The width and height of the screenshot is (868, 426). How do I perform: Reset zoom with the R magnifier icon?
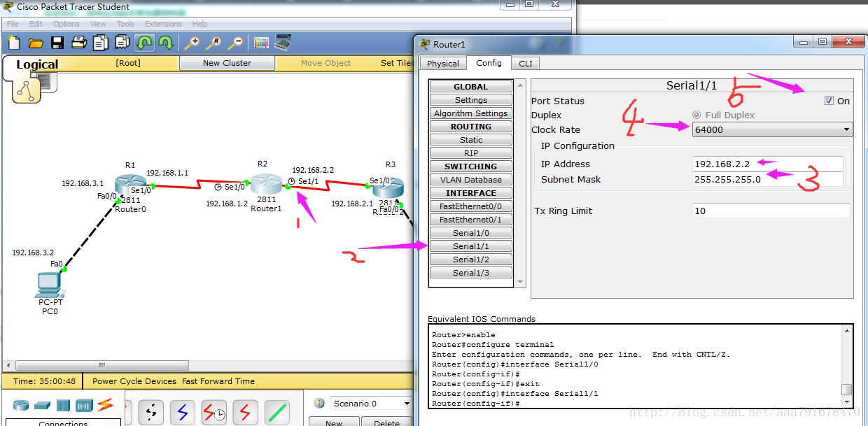[213, 43]
